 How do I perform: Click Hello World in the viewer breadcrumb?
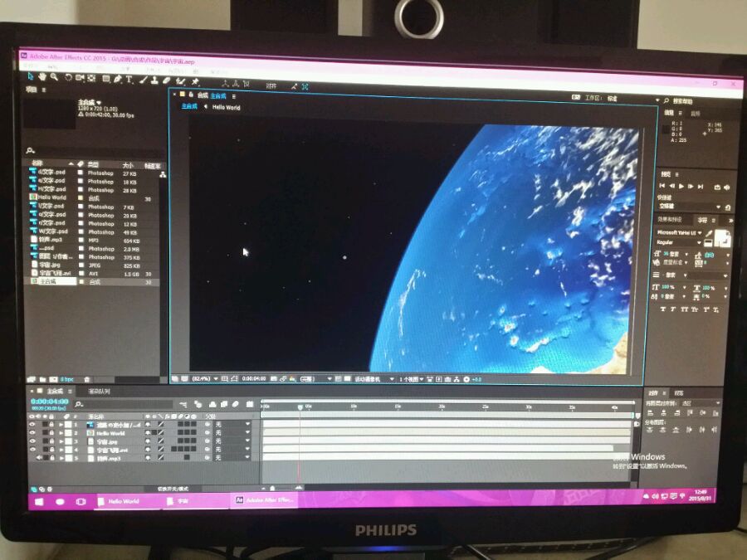point(227,108)
